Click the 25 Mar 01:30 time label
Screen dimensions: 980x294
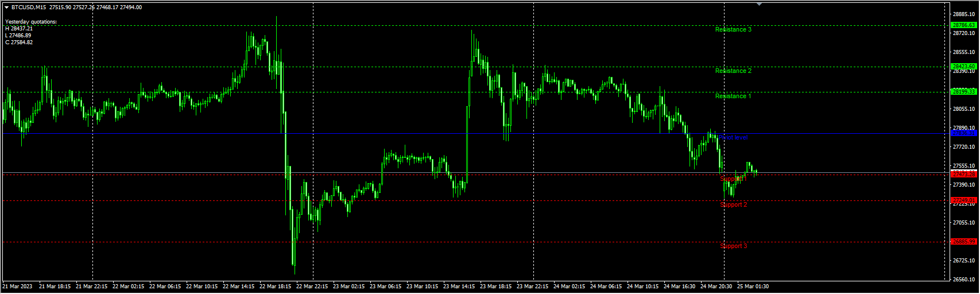[x=753, y=287]
